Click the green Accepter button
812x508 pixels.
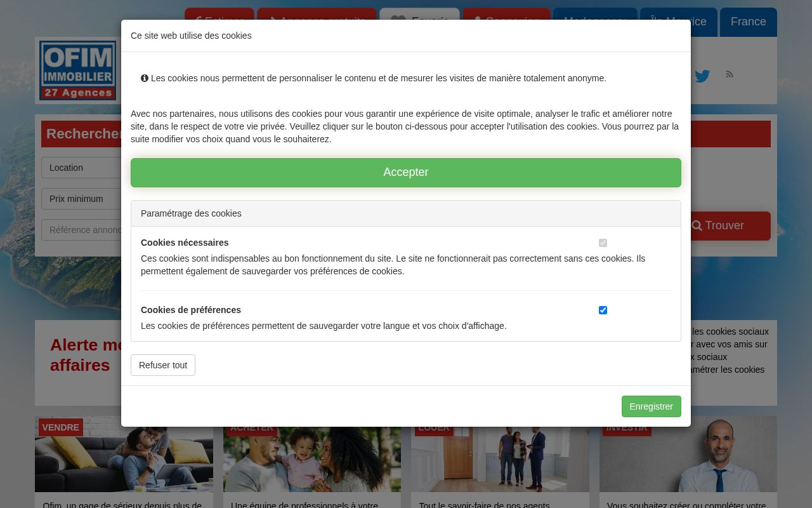point(406,173)
